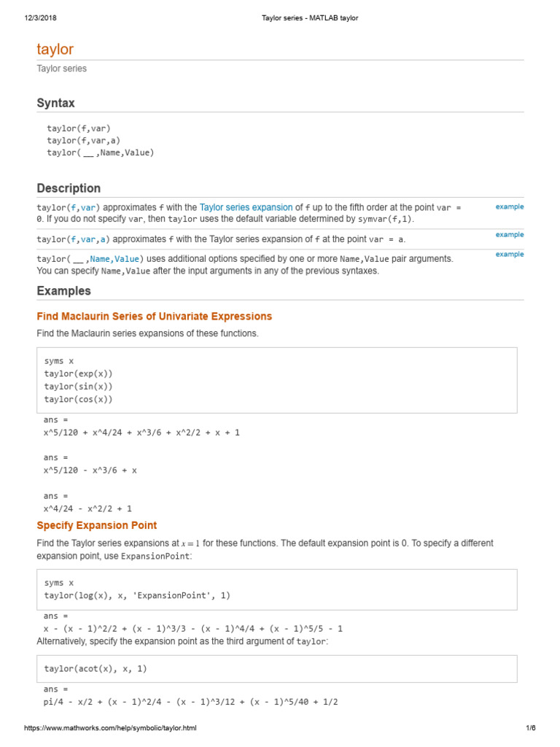Click the taylor(log(x), x, 'ExpansionPoint', 1) code line

pyautogui.click(x=137, y=595)
